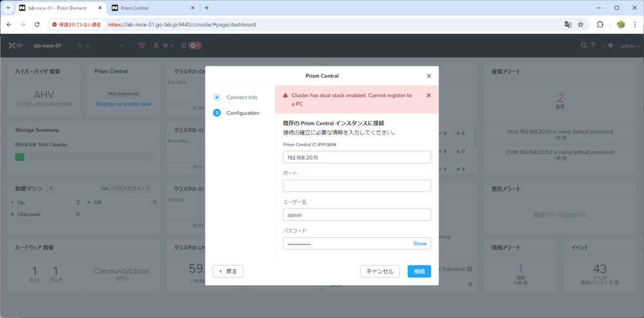Image resolution: width=644 pixels, height=318 pixels.
Task: Click the storage usage green bar
Action: (20, 157)
